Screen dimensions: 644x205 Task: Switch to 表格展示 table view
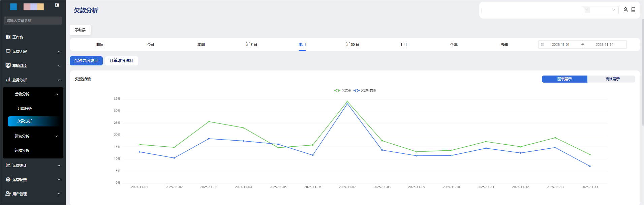[x=612, y=79]
